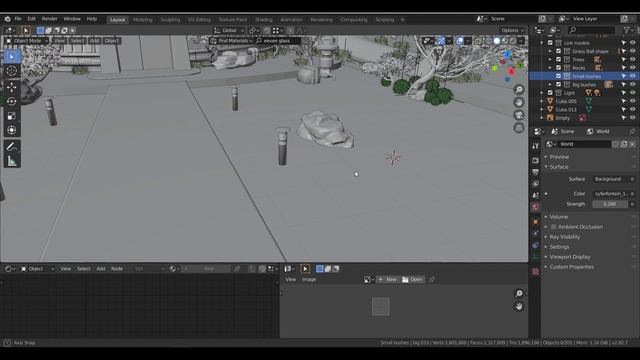
Task: Click the New image button
Action: point(387,280)
